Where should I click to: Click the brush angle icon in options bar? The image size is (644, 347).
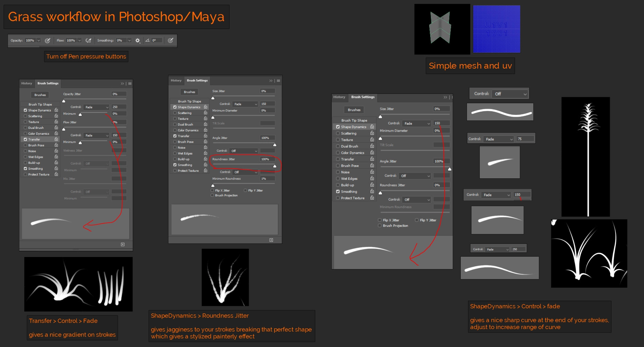(x=147, y=41)
